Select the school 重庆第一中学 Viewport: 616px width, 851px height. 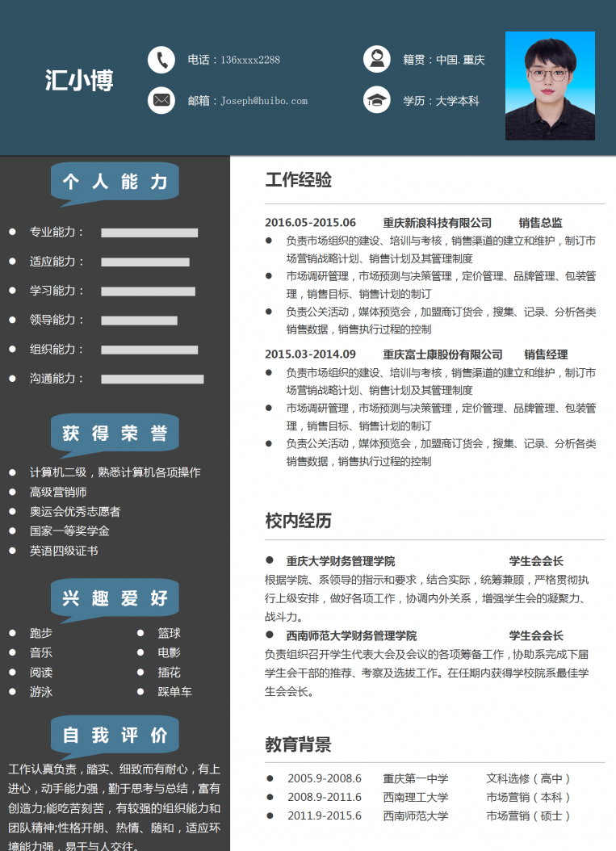point(416,778)
